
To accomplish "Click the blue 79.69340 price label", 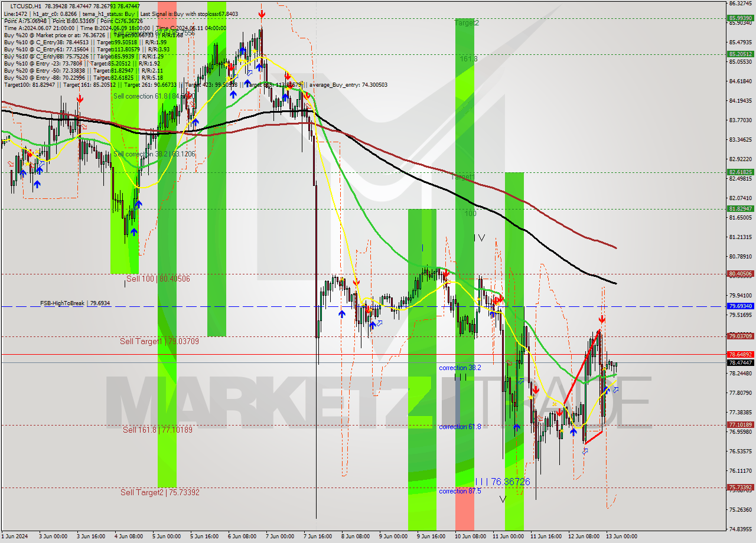I will pos(741,306).
